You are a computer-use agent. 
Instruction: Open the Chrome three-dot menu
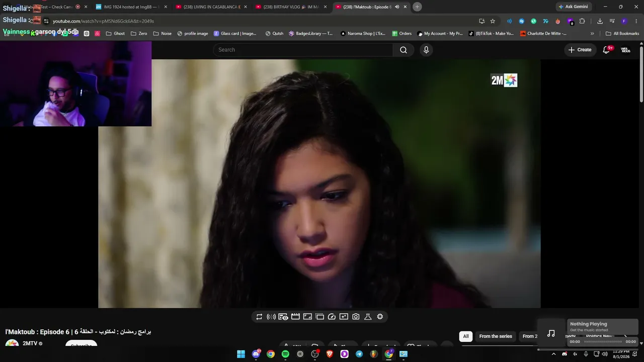click(x=636, y=21)
